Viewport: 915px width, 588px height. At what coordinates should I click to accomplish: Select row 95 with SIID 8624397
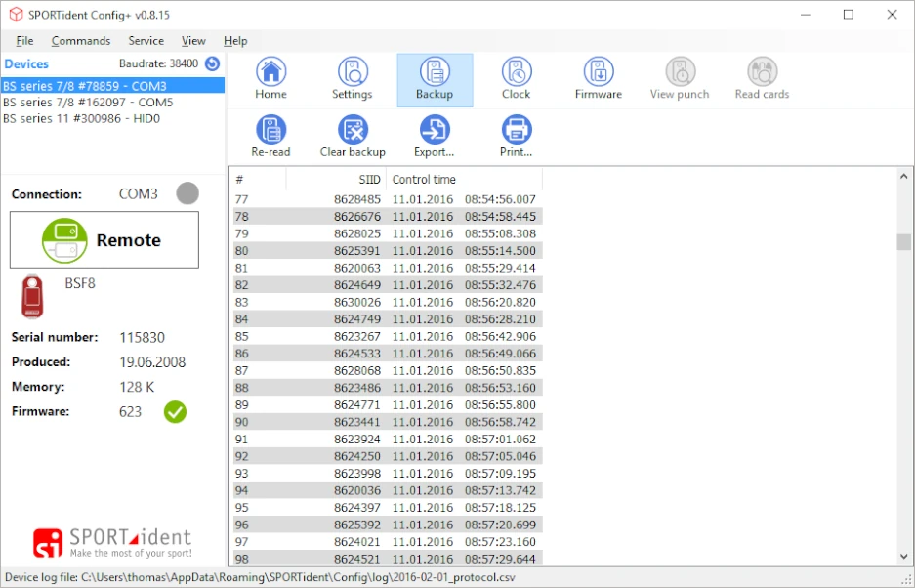click(388, 508)
